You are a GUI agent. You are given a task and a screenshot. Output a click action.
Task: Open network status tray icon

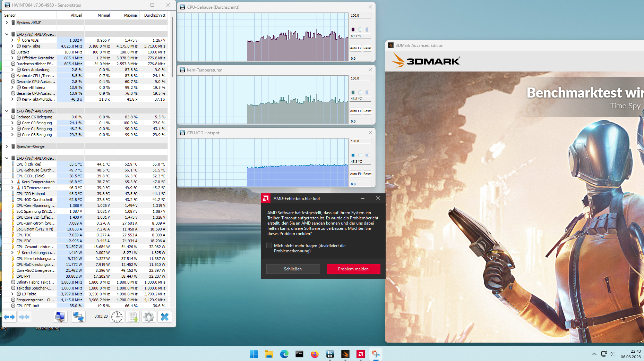pyautogui.click(x=604, y=354)
